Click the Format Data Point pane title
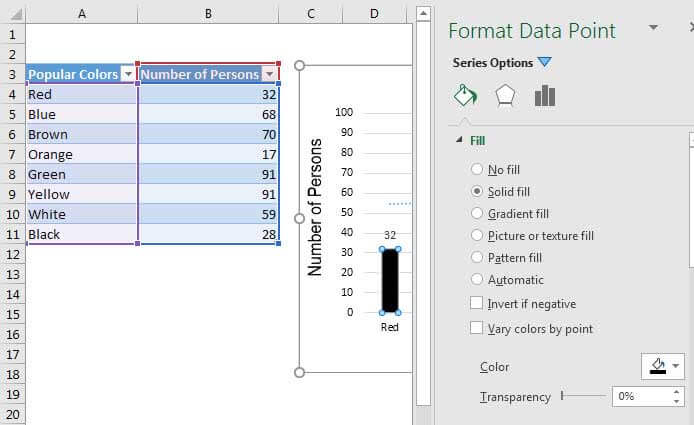This screenshot has height=425, width=694. pyautogui.click(x=532, y=31)
